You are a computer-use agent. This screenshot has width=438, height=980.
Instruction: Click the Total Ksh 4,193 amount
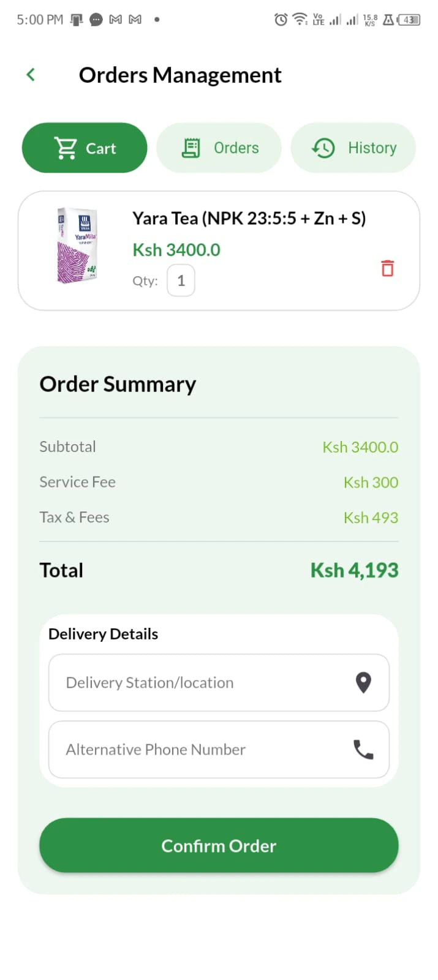click(x=354, y=570)
